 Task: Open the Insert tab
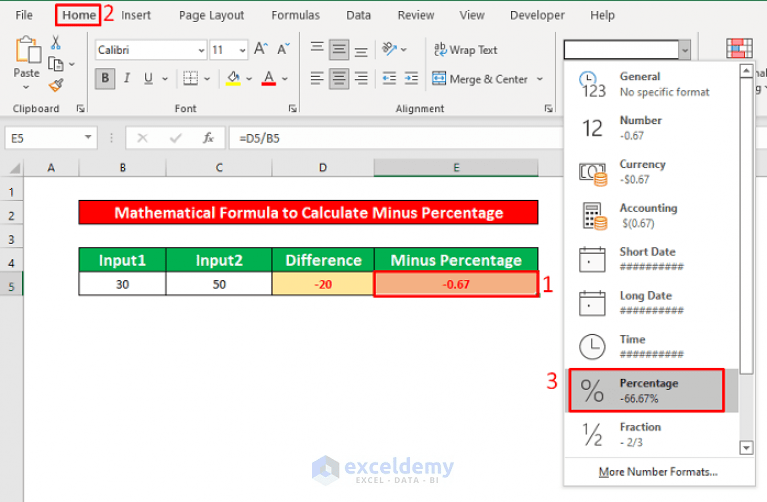[136, 15]
